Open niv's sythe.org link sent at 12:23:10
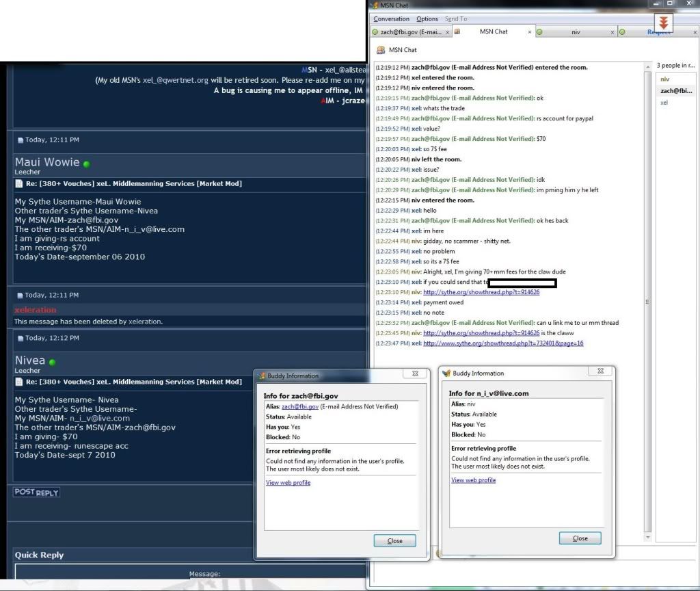Screen dimensions: 700x591 (x=481, y=292)
